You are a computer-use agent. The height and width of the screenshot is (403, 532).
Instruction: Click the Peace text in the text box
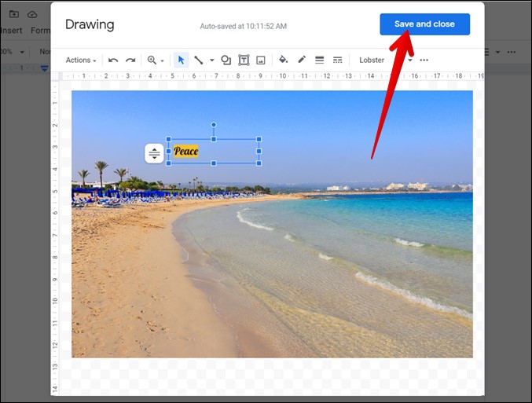186,151
